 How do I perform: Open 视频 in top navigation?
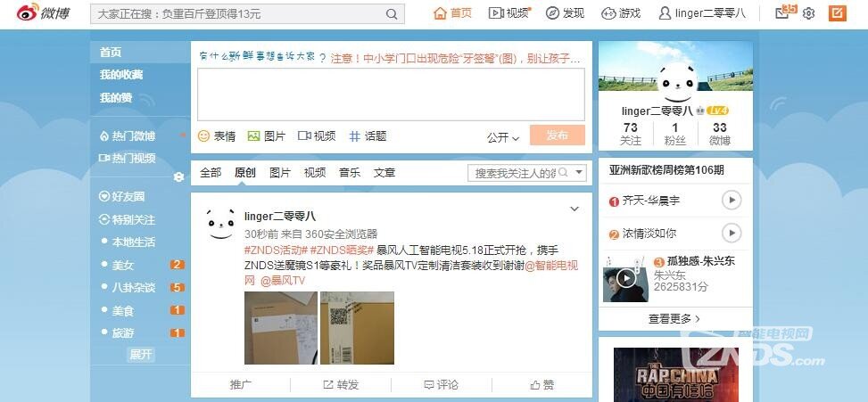pos(509,13)
